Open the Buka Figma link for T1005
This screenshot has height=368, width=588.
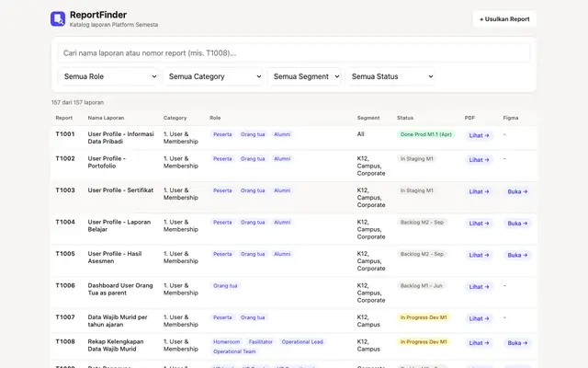click(517, 255)
